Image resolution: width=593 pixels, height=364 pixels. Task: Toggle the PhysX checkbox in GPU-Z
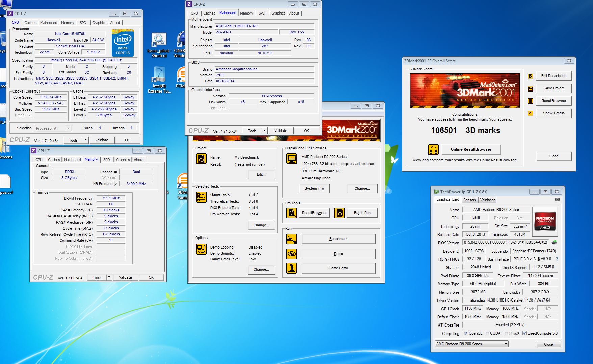pyautogui.click(x=506, y=333)
